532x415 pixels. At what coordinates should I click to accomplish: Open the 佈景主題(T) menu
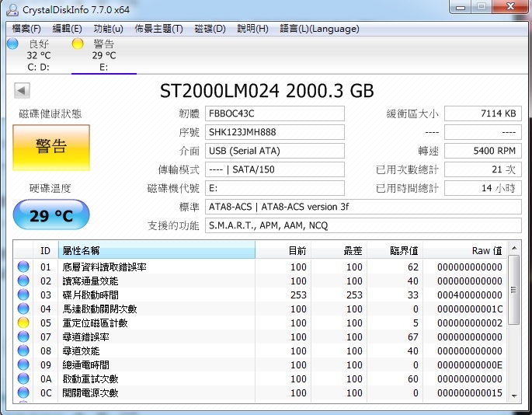click(158, 29)
